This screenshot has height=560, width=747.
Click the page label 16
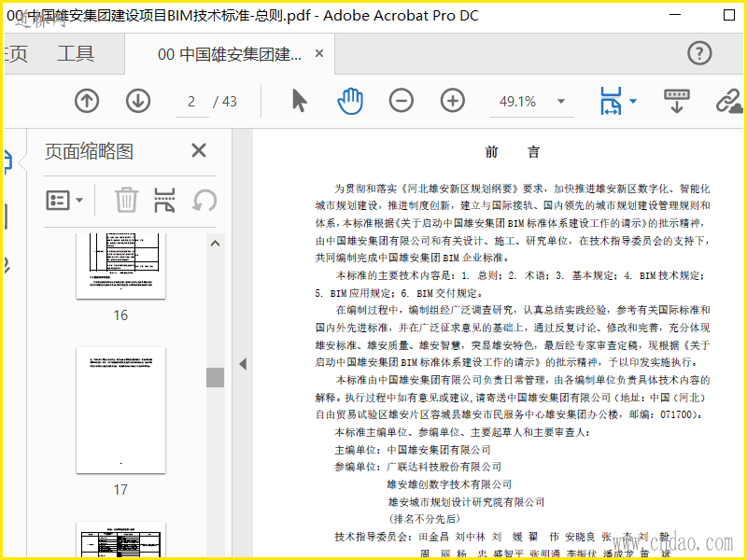point(120,315)
